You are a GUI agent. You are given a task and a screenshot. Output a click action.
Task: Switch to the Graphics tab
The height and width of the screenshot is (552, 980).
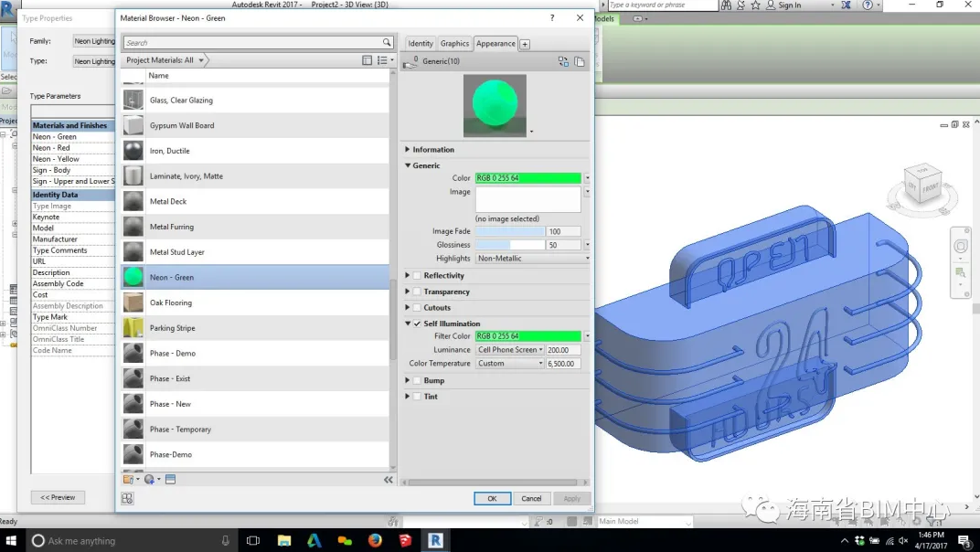[x=454, y=44]
